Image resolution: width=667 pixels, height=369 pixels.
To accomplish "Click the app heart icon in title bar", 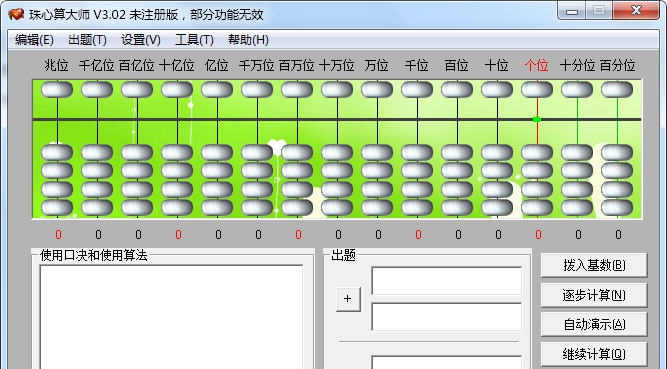I will [16, 14].
